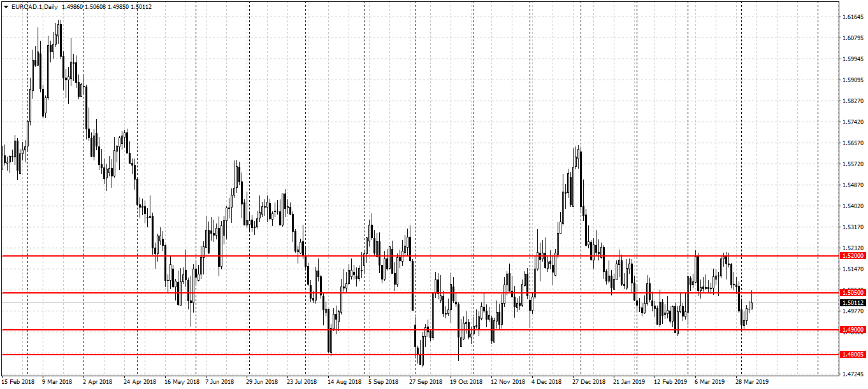Click the 9 Mar 2018 date label
868x389 pixels.
click(x=57, y=382)
